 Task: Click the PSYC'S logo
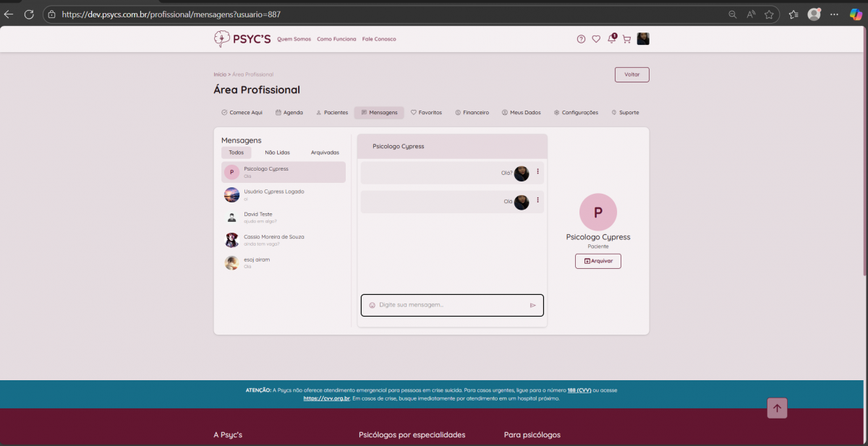(242, 39)
